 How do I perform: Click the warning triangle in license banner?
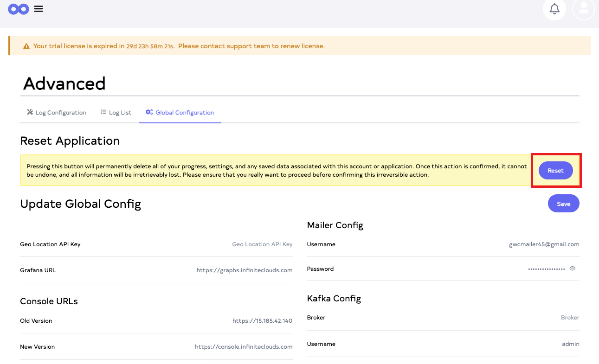click(x=26, y=46)
